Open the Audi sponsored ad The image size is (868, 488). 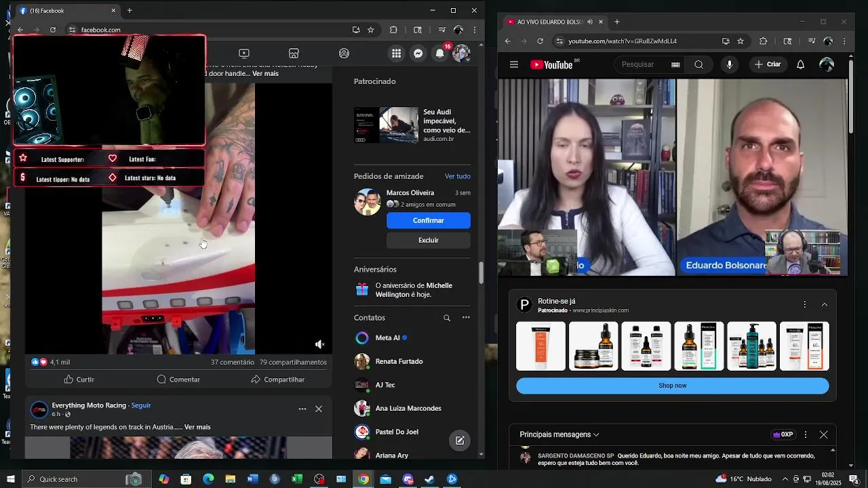click(412, 125)
